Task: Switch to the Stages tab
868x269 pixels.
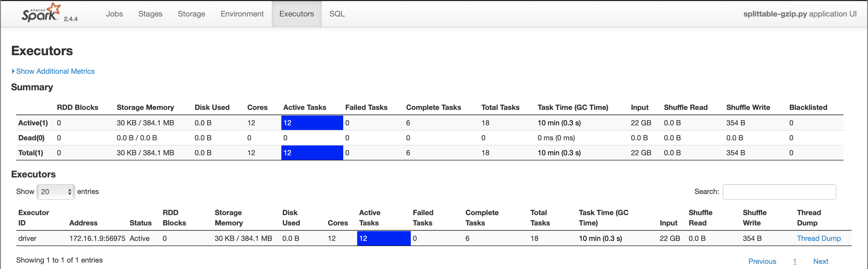Action: click(x=150, y=14)
